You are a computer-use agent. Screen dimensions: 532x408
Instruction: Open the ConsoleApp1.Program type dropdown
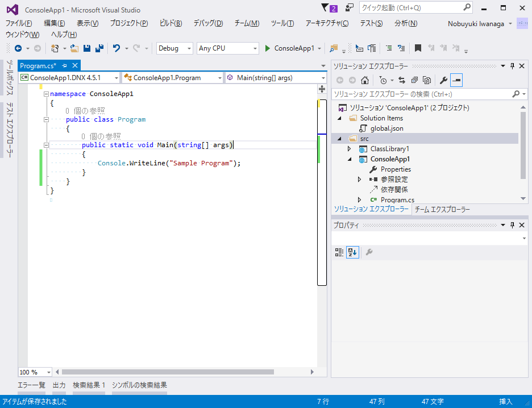click(173, 78)
